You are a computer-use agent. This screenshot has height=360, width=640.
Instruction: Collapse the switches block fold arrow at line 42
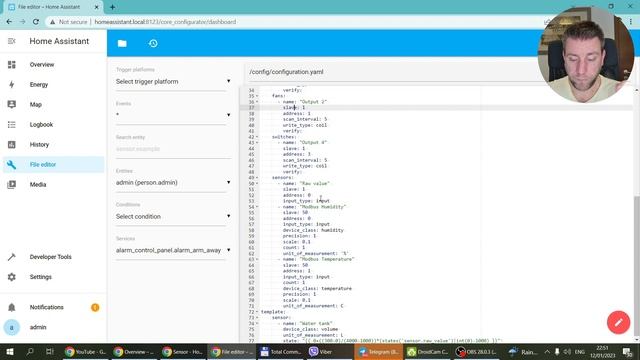point(257,137)
